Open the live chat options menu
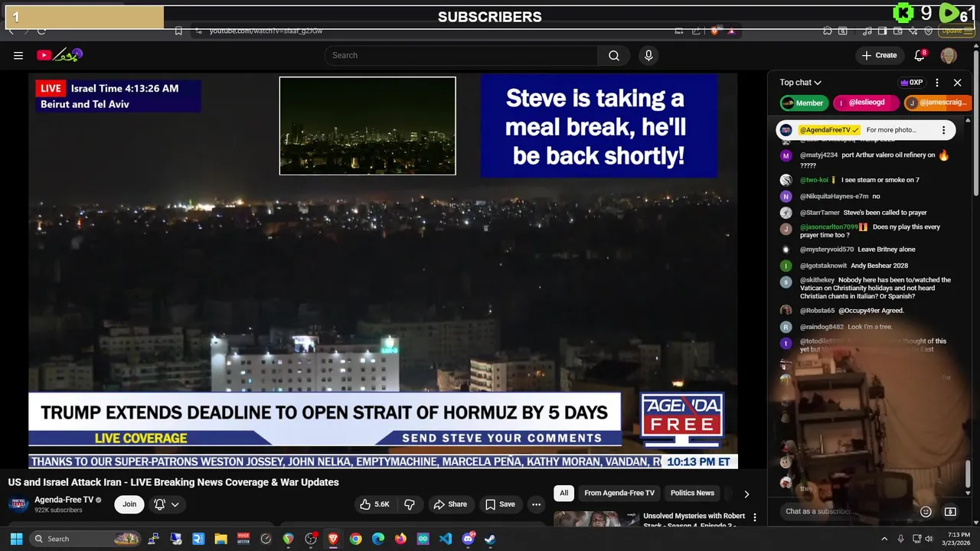This screenshot has width=980, height=551. [x=937, y=83]
